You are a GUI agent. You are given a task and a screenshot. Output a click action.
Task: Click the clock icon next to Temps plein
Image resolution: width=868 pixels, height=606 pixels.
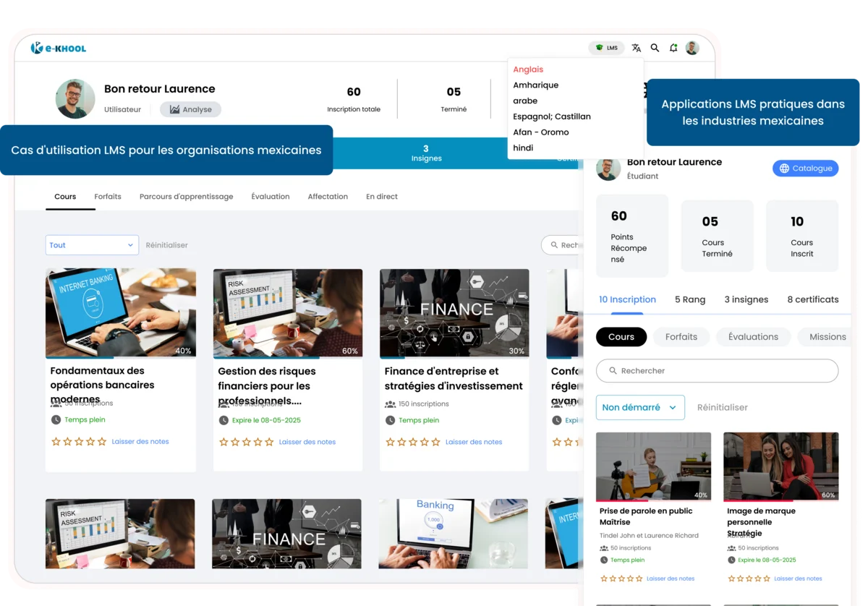[55, 419]
